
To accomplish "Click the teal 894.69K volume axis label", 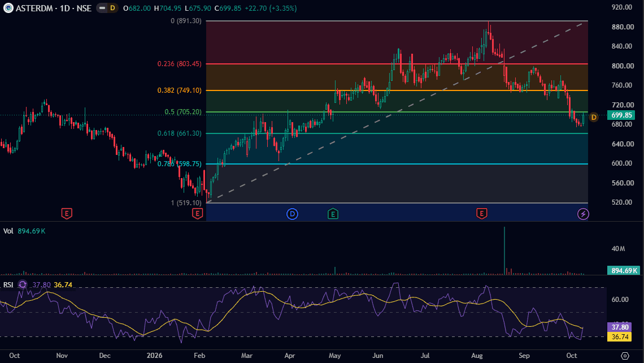I will 624,270.
